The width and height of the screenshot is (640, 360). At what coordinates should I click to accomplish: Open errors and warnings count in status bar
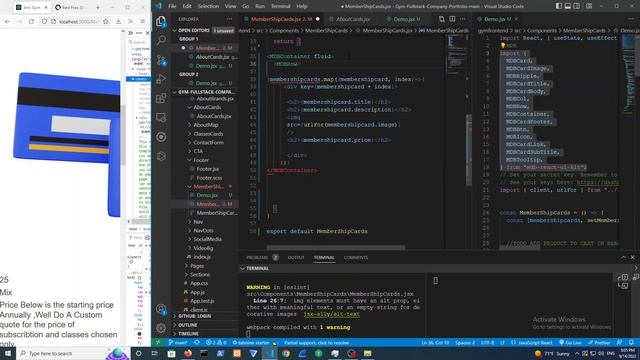click(x=216, y=342)
